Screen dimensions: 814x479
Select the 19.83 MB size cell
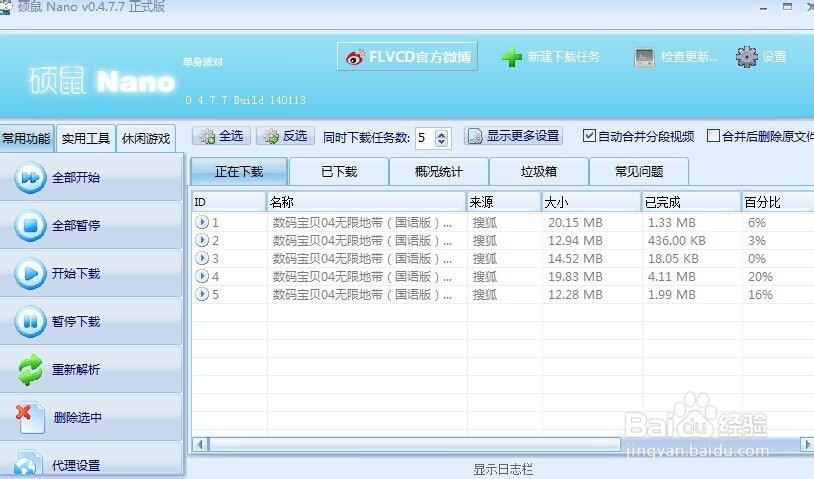(x=575, y=277)
